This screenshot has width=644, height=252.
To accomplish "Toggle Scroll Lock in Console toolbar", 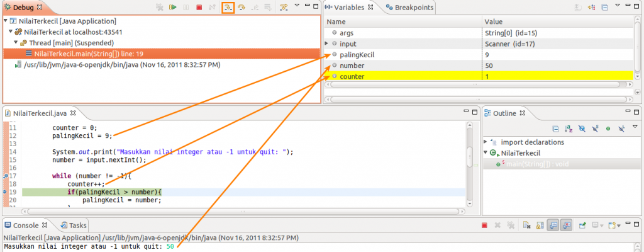I will point(540,226).
